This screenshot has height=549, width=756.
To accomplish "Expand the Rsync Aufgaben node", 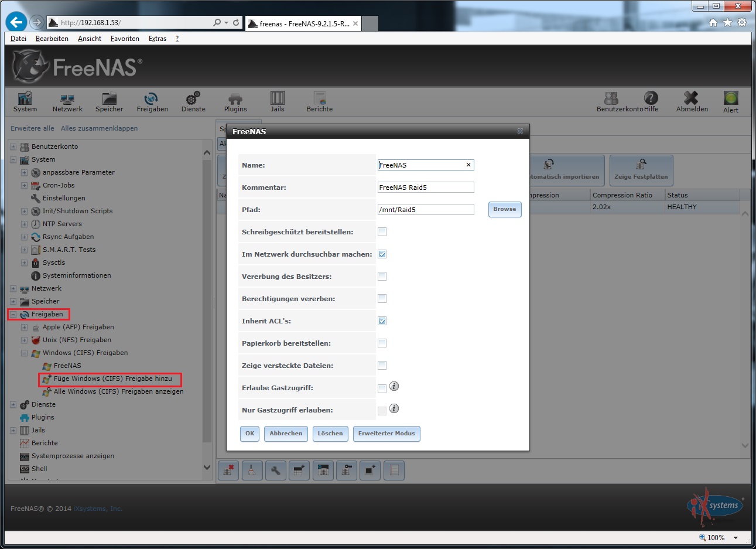I will (x=24, y=237).
